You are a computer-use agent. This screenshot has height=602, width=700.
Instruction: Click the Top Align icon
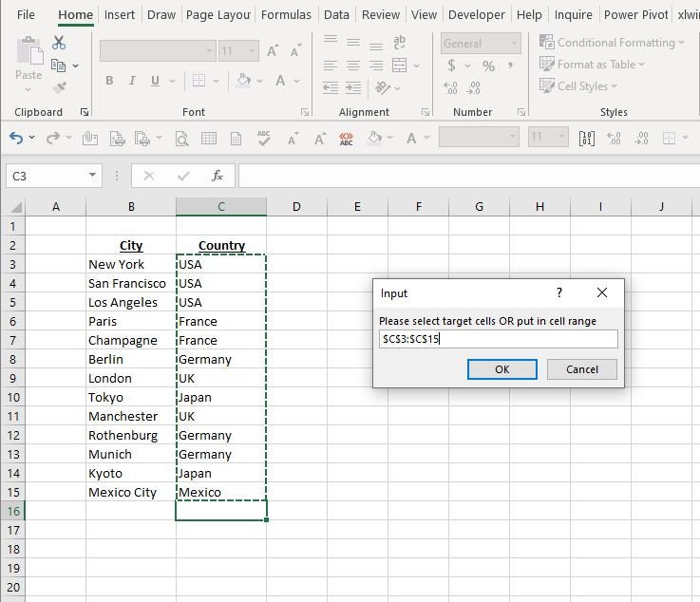coord(330,40)
